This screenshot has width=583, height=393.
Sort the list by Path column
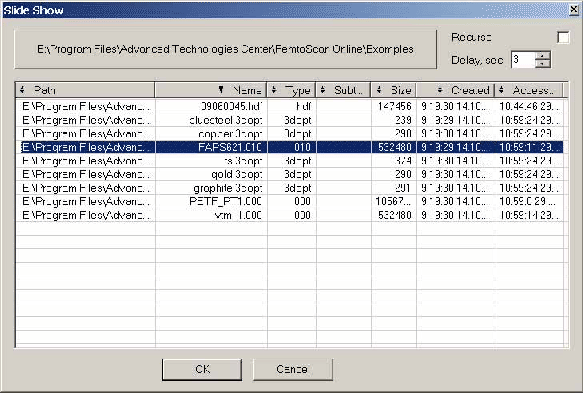(x=85, y=90)
